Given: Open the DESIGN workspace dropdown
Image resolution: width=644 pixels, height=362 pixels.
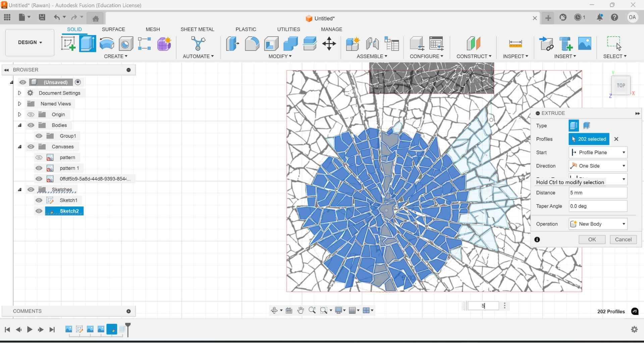Looking at the screenshot, I should tap(30, 43).
